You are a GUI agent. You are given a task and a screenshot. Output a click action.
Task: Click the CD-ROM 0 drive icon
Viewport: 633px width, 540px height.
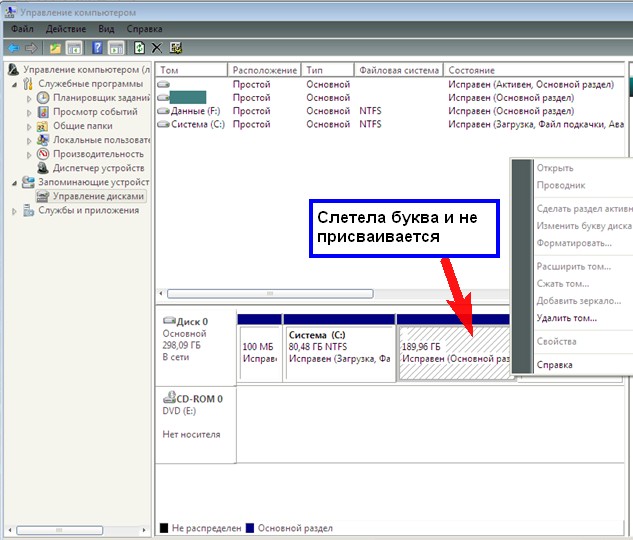tap(169, 397)
